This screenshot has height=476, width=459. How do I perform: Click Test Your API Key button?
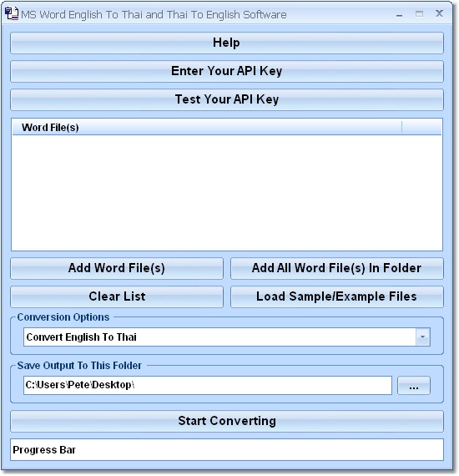(x=227, y=99)
